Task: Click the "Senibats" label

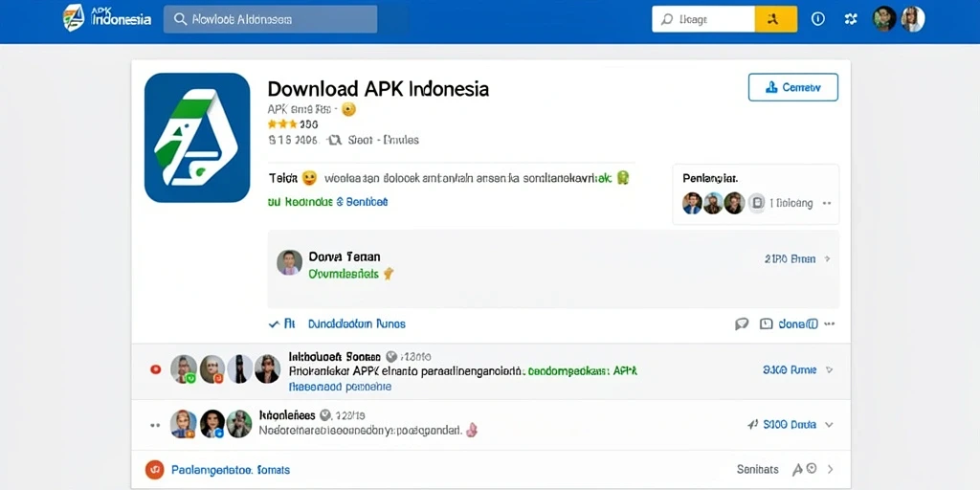Action: coord(758,469)
